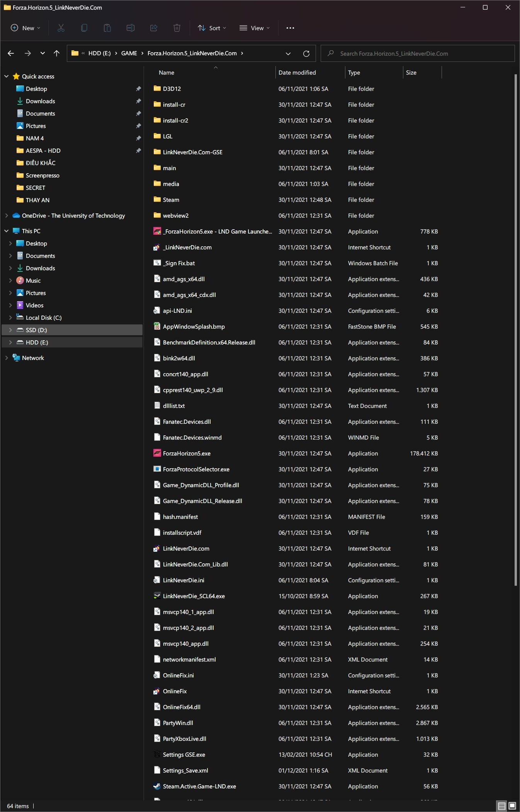Viewport: 520px width, 812px height.
Task: Open the View options menu
Action: coord(255,28)
